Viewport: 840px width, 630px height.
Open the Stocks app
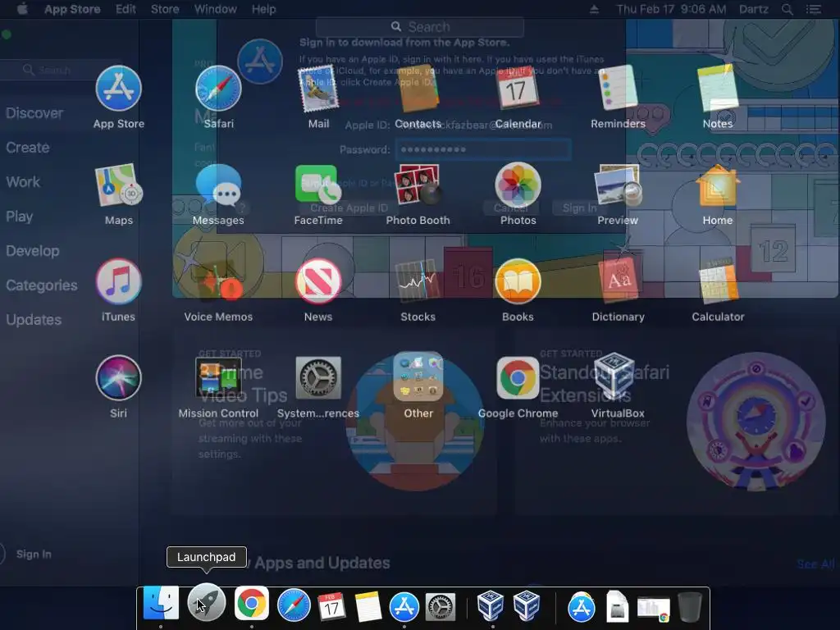click(x=418, y=281)
